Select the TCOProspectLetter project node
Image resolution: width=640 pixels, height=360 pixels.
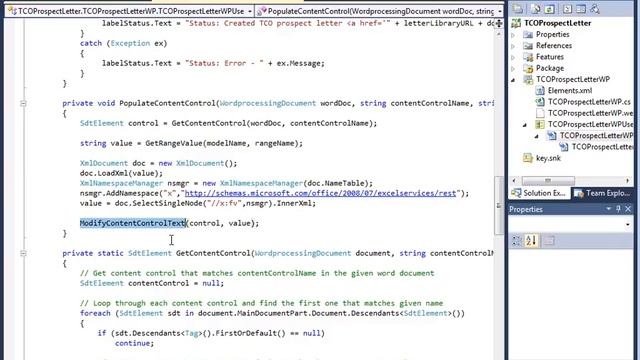tap(558, 23)
